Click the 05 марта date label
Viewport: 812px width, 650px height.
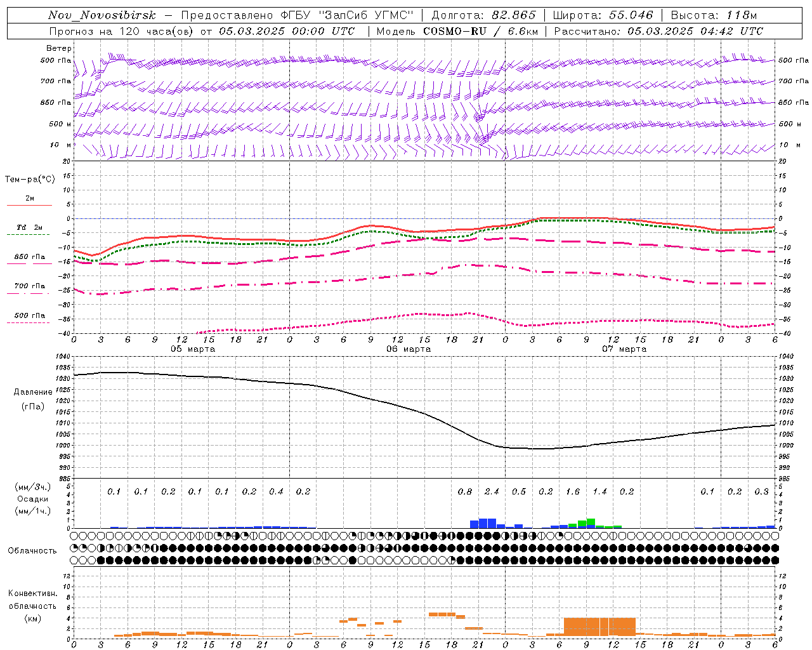[x=193, y=349]
